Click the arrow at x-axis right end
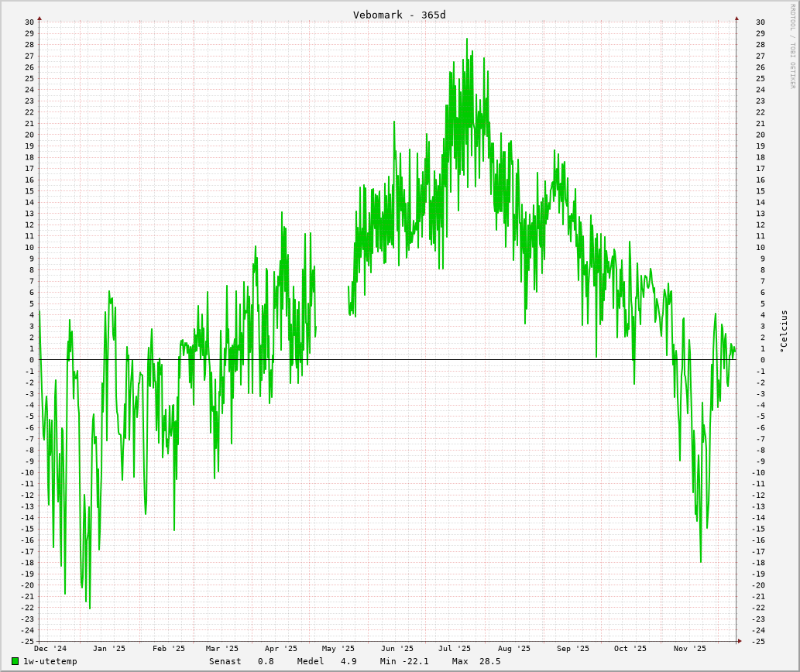 740,641
